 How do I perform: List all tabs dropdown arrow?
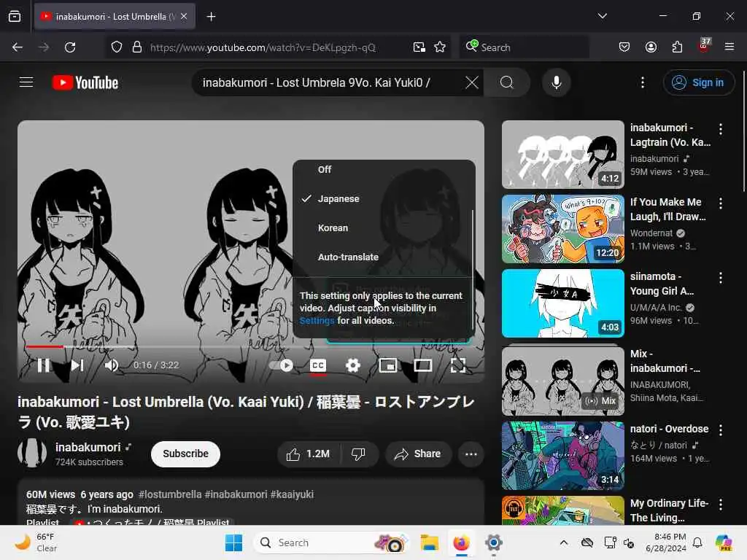602,16
